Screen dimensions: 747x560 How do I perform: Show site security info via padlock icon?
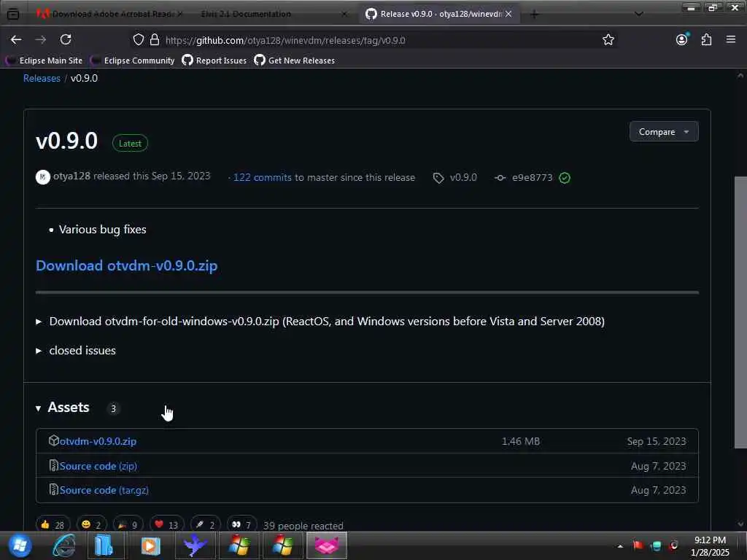tap(155, 40)
